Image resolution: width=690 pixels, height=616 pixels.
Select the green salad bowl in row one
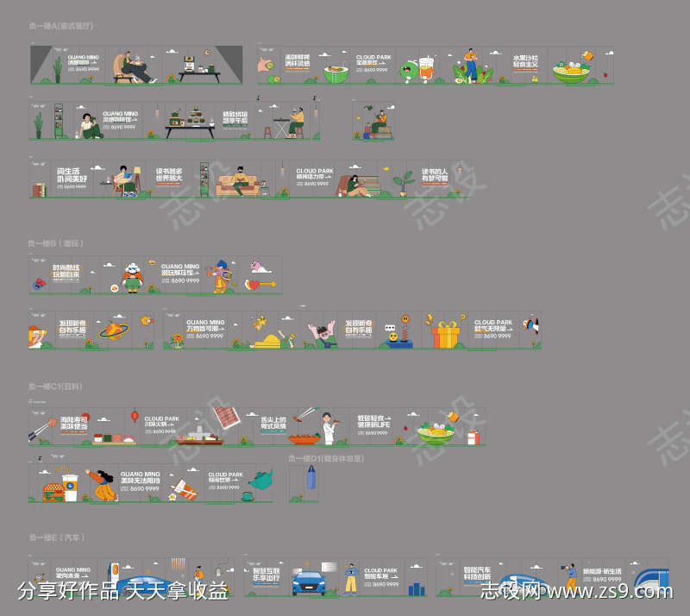(x=570, y=72)
